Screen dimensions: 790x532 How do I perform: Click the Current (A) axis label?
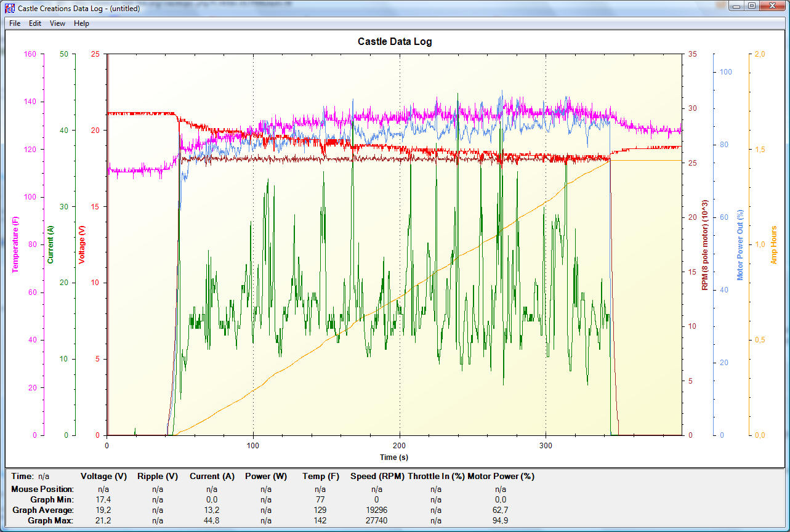(51, 244)
